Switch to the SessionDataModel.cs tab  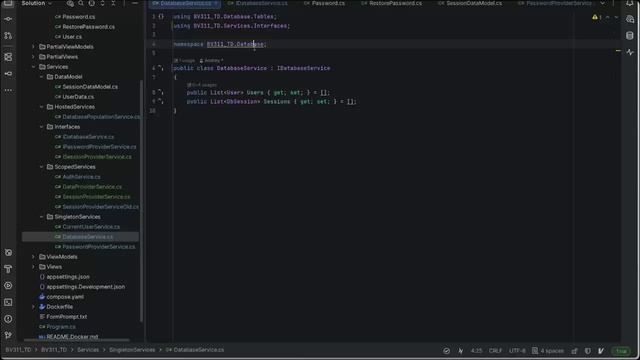(470, 3)
